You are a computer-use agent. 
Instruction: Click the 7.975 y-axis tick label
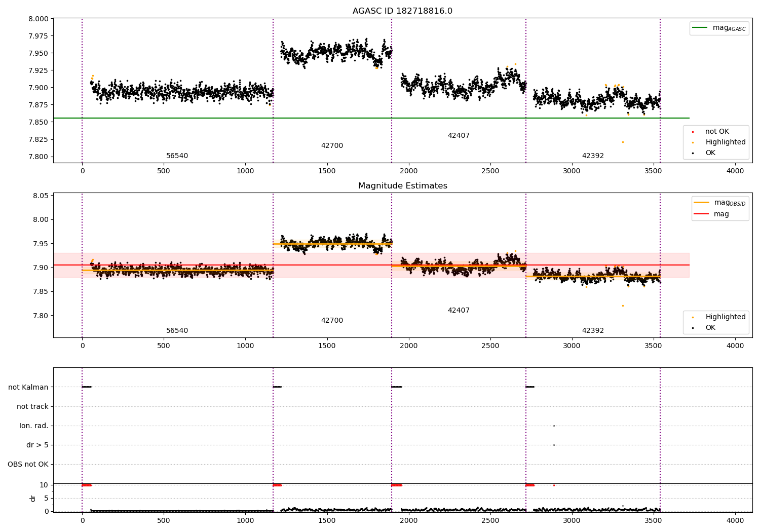38,36
